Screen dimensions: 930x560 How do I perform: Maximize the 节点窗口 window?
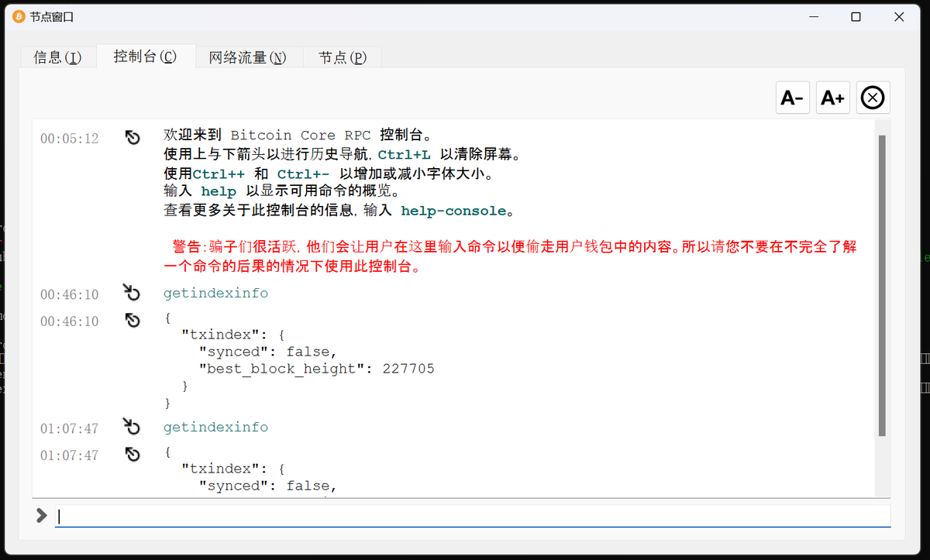point(856,16)
